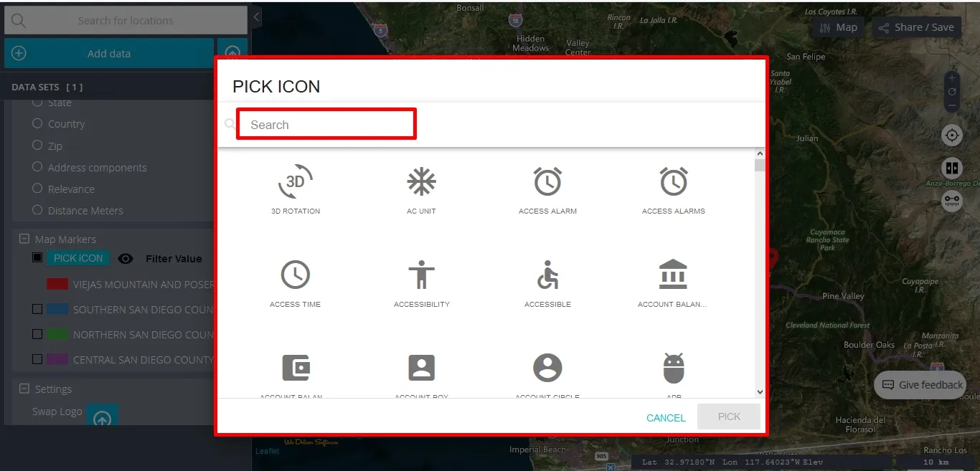Pick the Access Alarm clock icon
This screenshot has width=980, height=471.
[x=547, y=182]
